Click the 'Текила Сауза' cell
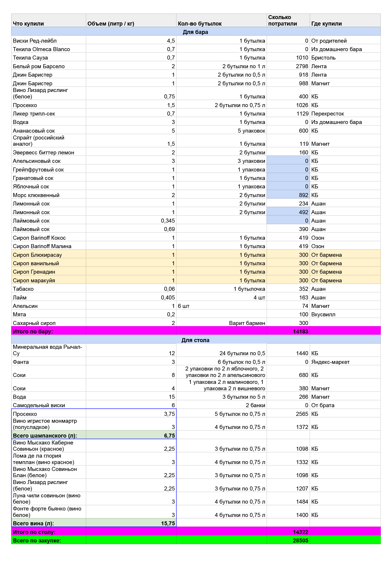The height and width of the screenshot is (562, 392). [x=49, y=57]
